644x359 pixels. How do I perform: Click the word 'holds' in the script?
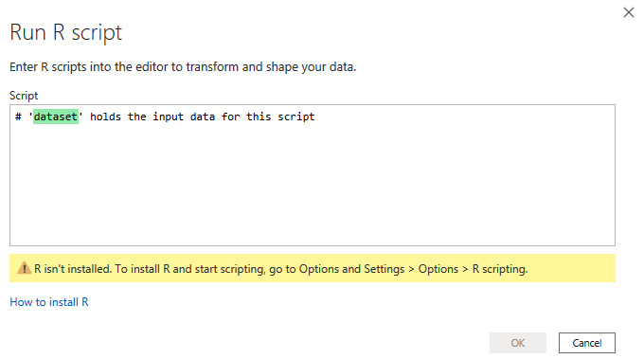[x=105, y=117]
